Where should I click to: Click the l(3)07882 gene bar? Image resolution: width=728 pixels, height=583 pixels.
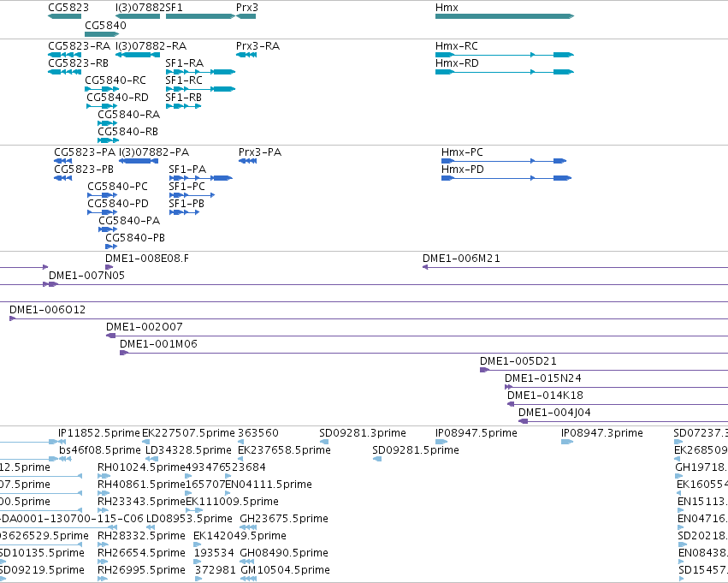coord(138,16)
